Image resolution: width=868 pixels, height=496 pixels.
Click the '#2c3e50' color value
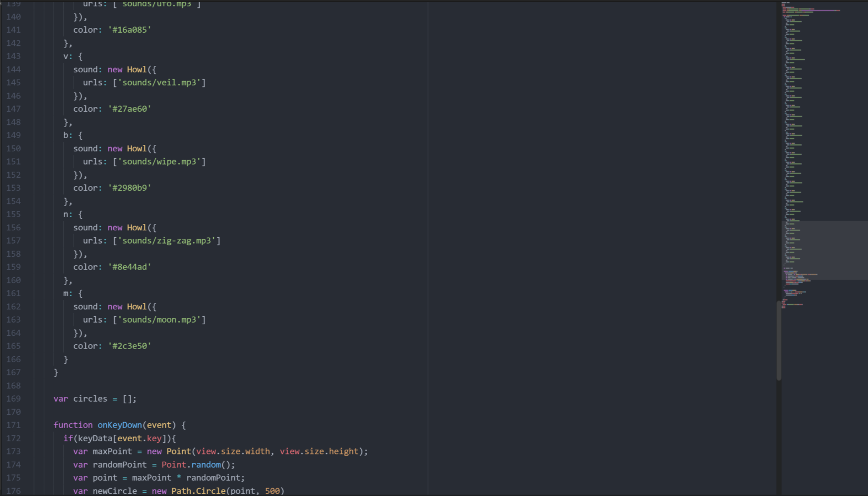click(130, 346)
